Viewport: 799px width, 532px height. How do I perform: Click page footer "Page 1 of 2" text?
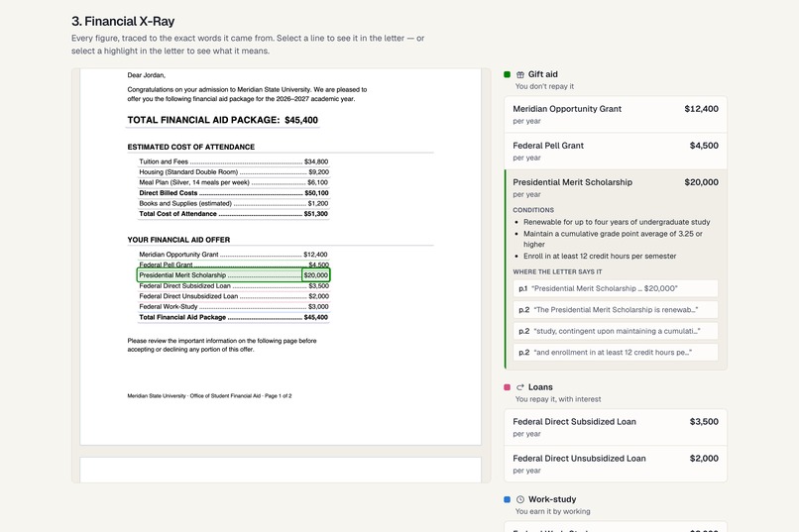click(279, 396)
